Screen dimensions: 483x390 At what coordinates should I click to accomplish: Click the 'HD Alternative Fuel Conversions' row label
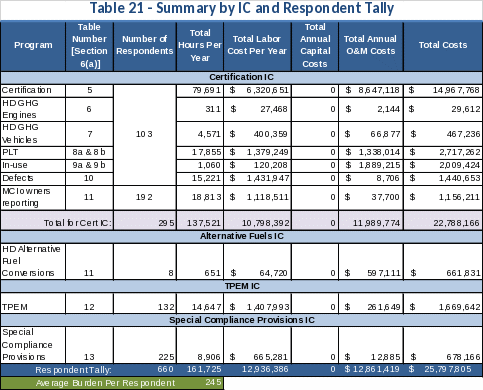click(x=33, y=261)
